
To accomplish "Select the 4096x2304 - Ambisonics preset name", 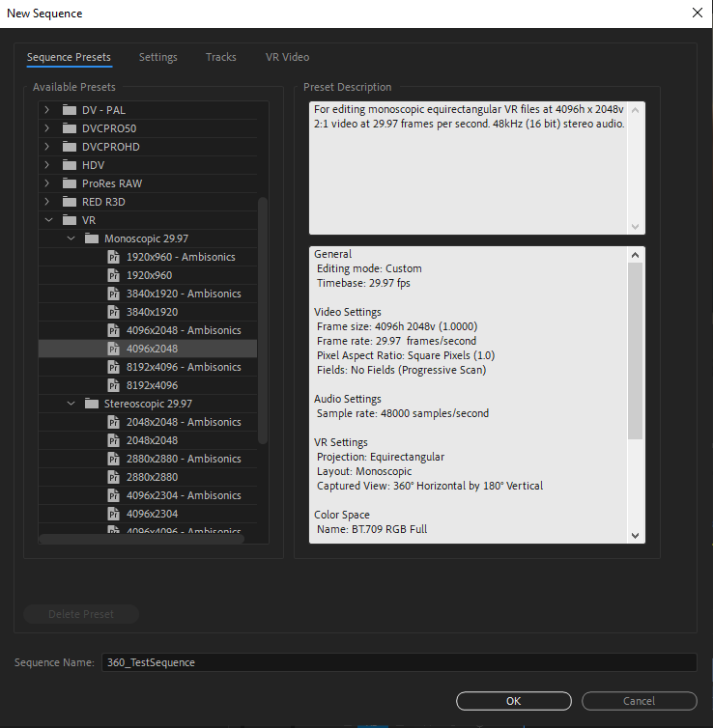I will [184, 495].
